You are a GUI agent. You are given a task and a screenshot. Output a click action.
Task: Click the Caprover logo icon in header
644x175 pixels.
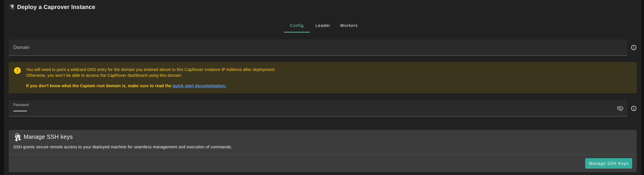tap(12, 7)
